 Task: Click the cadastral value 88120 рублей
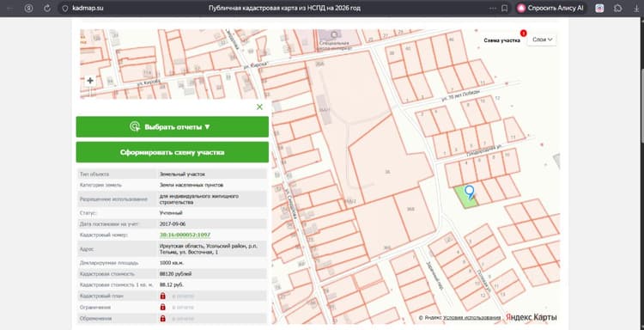175,273
